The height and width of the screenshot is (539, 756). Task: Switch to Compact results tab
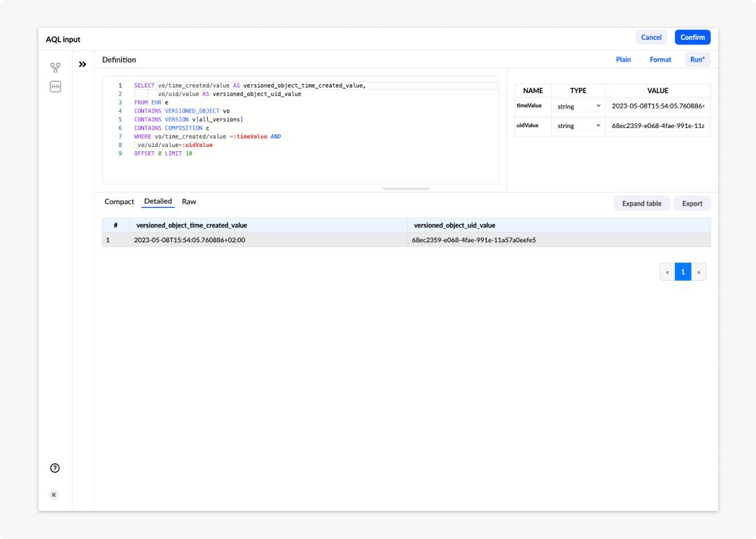[x=119, y=202]
